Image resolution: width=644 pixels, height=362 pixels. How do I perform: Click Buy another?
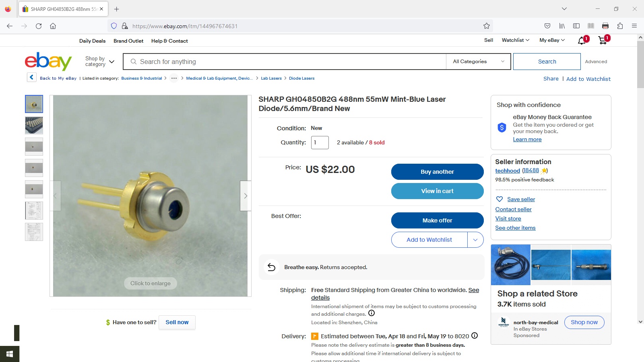tap(438, 172)
